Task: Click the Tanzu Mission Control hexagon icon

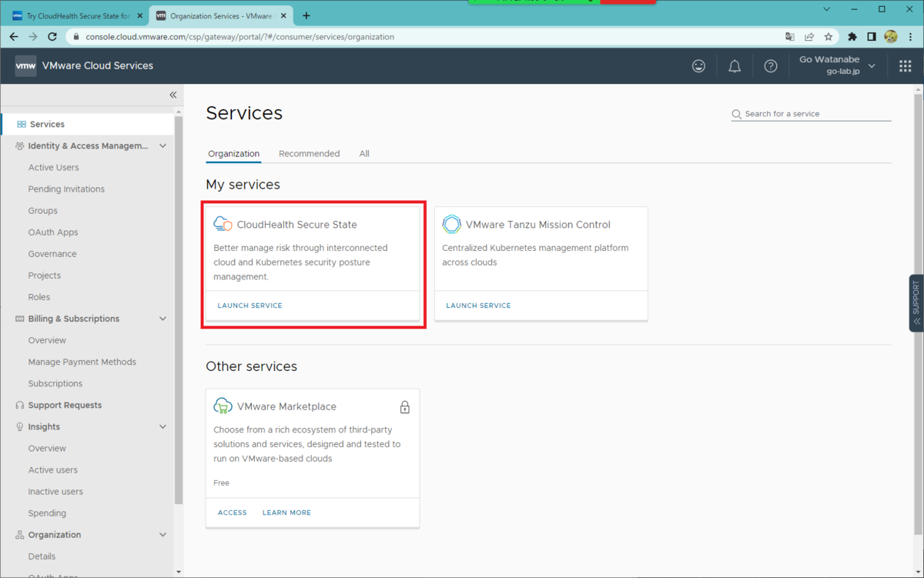Action: click(451, 225)
